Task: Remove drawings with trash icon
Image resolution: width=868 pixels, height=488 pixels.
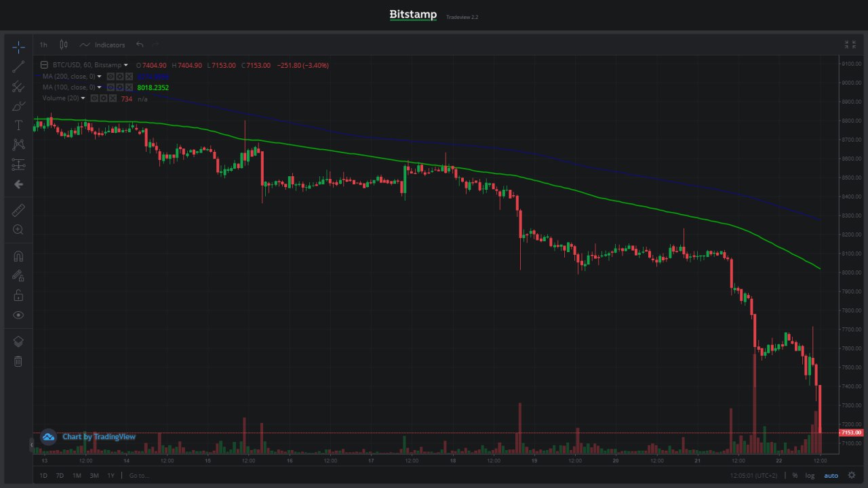Action: pyautogui.click(x=18, y=361)
